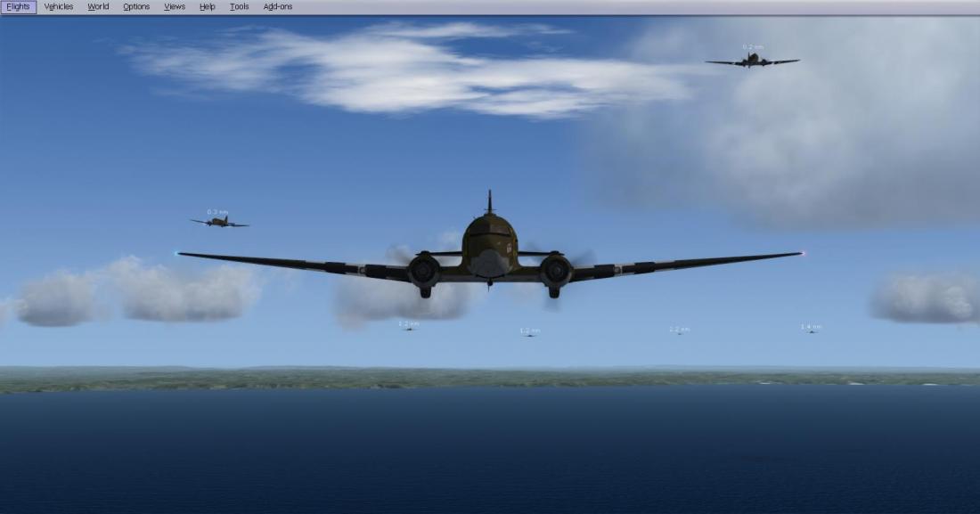
Task: Select the distant aircraft labeled 1.4 nm
Action: (811, 331)
